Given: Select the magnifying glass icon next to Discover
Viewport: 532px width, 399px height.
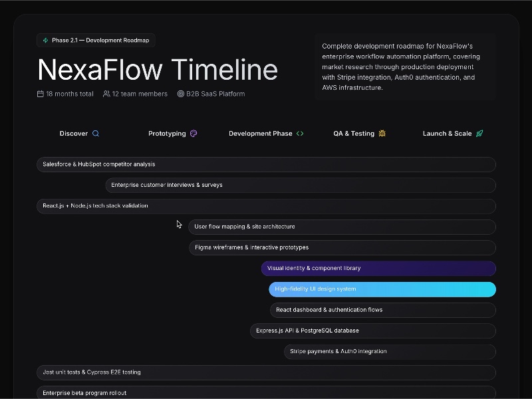Looking at the screenshot, I should coord(95,133).
